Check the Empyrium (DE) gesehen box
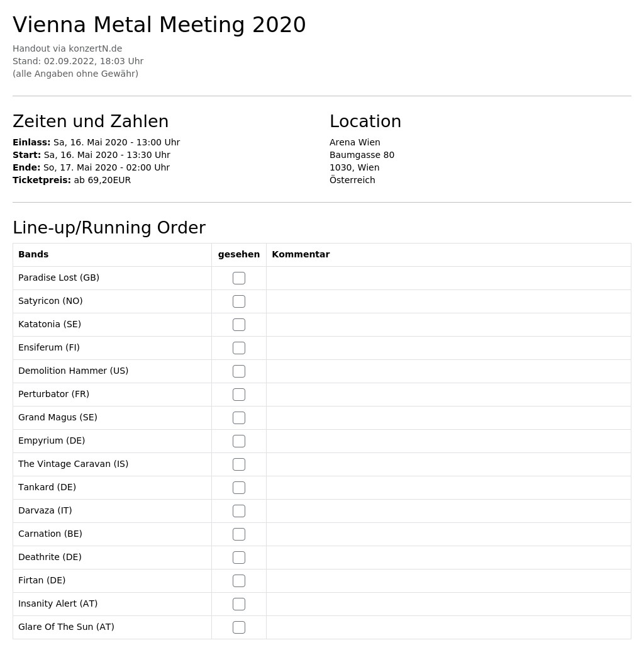Image resolution: width=644 pixels, height=662 pixels. [239, 441]
